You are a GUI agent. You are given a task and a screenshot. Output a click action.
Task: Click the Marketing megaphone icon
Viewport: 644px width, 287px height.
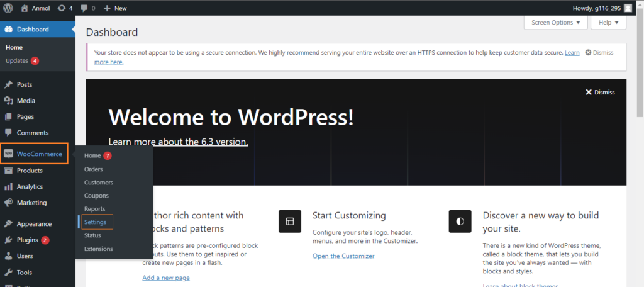point(8,203)
